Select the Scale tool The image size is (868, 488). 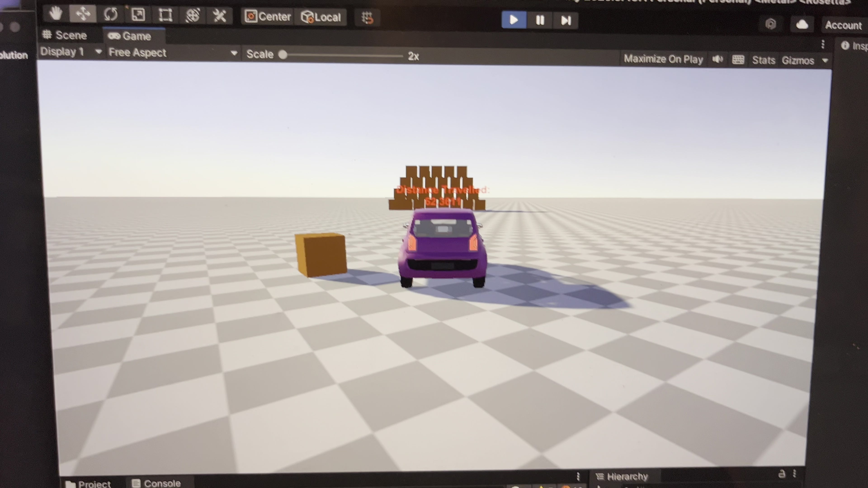point(138,15)
